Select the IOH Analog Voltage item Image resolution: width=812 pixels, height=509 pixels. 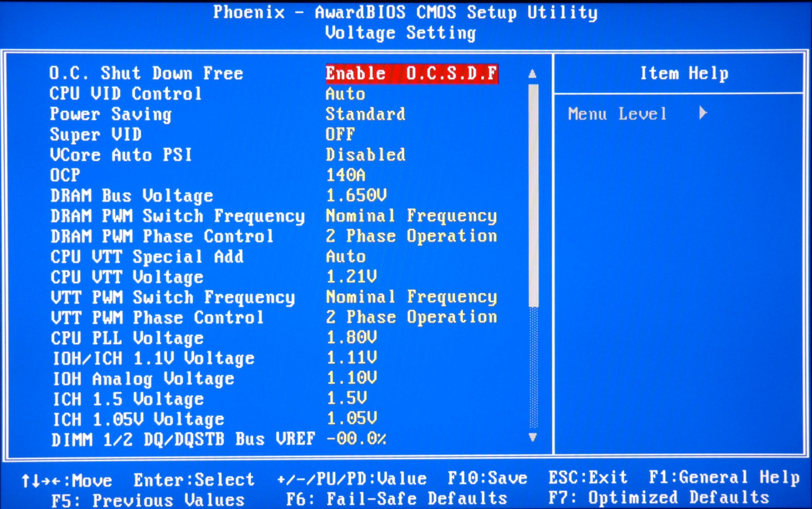click(x=143, y=379)
